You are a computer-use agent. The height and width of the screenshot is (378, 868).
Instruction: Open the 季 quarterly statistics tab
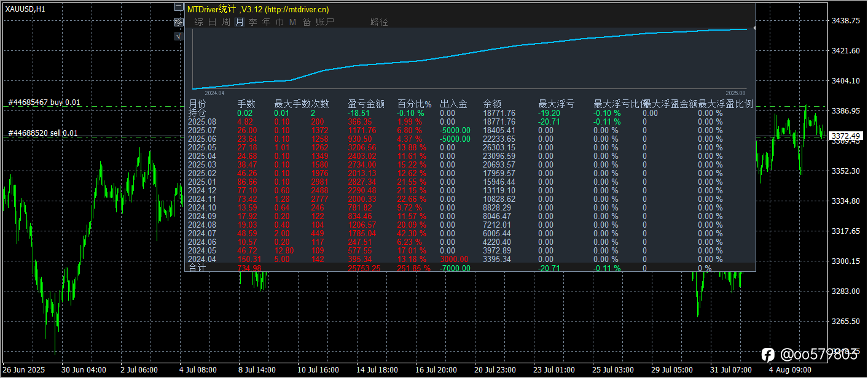coord(252,22)
